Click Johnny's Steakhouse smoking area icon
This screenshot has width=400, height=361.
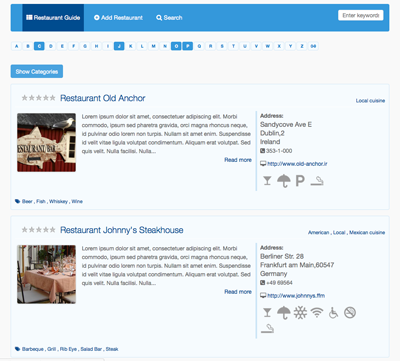267,329
